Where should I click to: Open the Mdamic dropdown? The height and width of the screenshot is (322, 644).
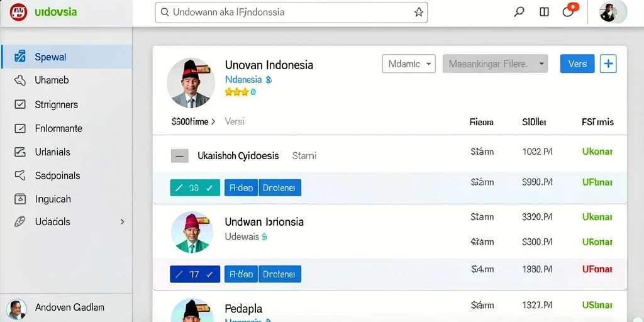[409, 64]
